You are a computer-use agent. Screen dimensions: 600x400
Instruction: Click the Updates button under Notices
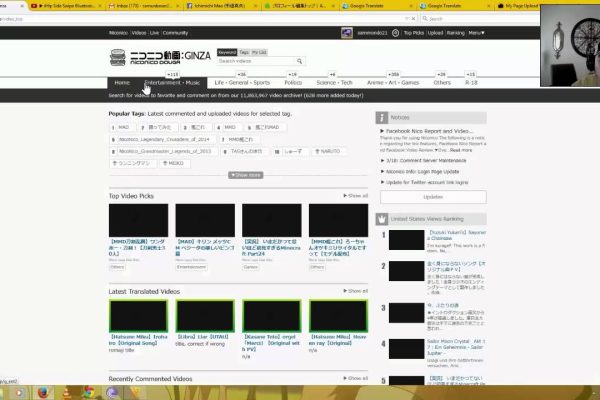click(433, 197)
